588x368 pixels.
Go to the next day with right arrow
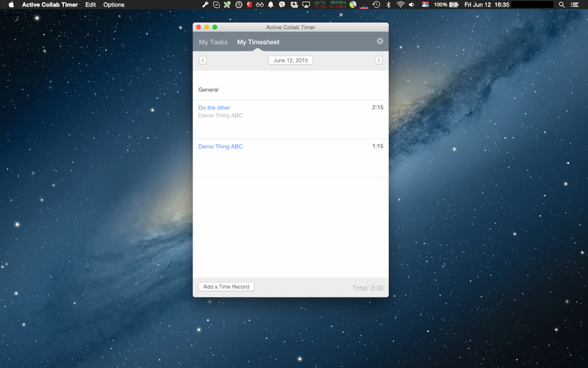[379, 60]
